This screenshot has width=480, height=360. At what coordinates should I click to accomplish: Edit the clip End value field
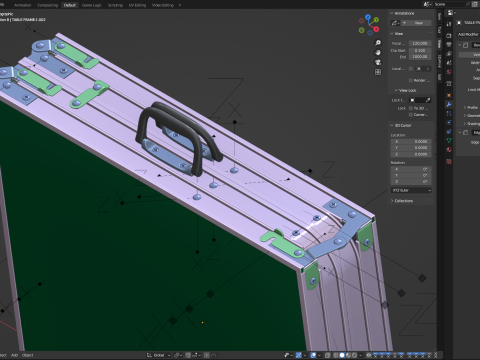420,57
